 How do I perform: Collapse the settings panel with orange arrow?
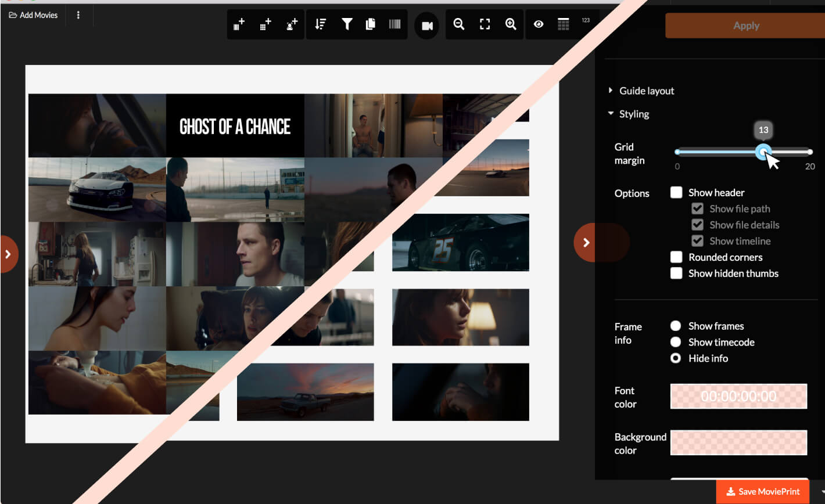[586, 243]
